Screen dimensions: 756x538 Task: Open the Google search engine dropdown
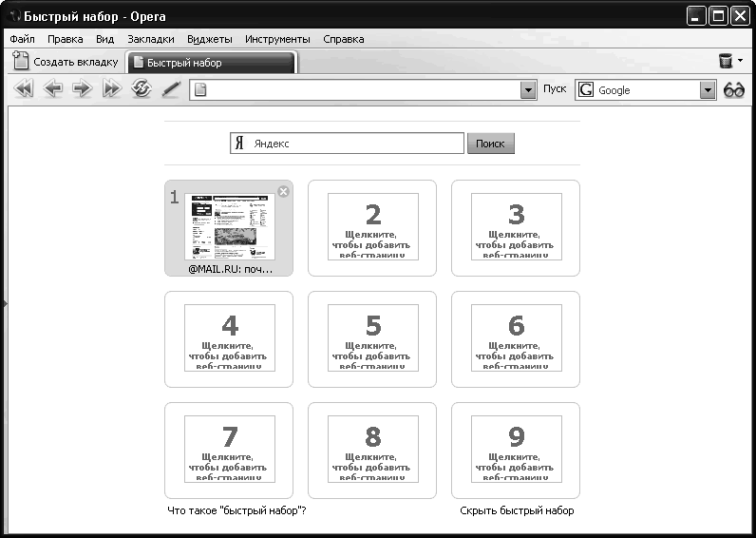707,90
